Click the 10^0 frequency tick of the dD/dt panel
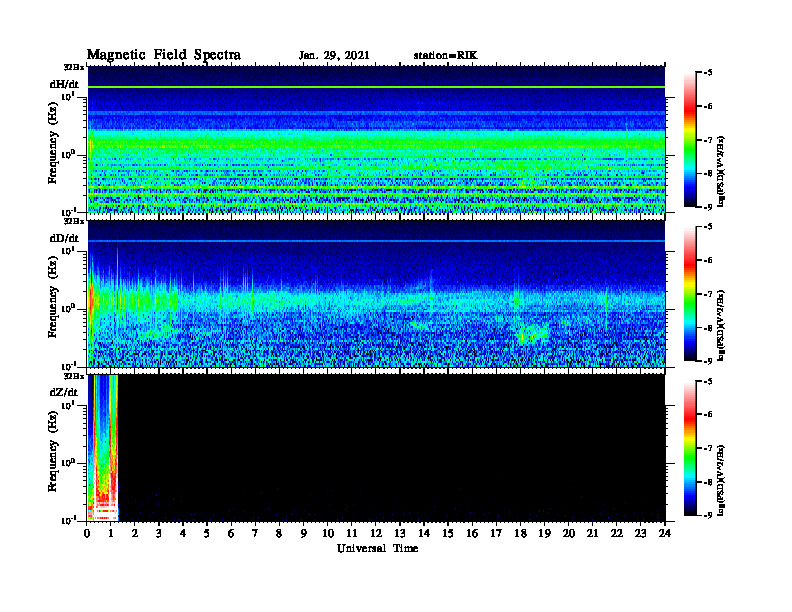This screenshot has height=612, width=792. [x=68, y=308]
